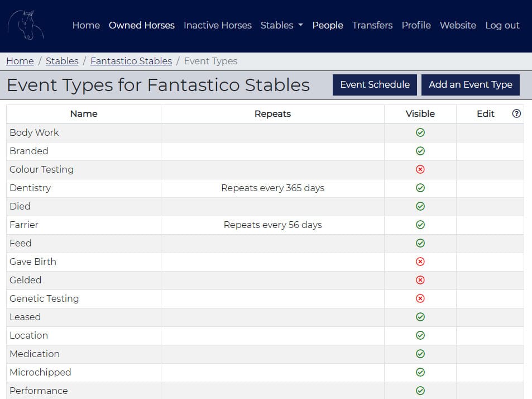Screen dimensions: 532x399
Task: Click the Event Schedule button
Action: click(374, 84)
